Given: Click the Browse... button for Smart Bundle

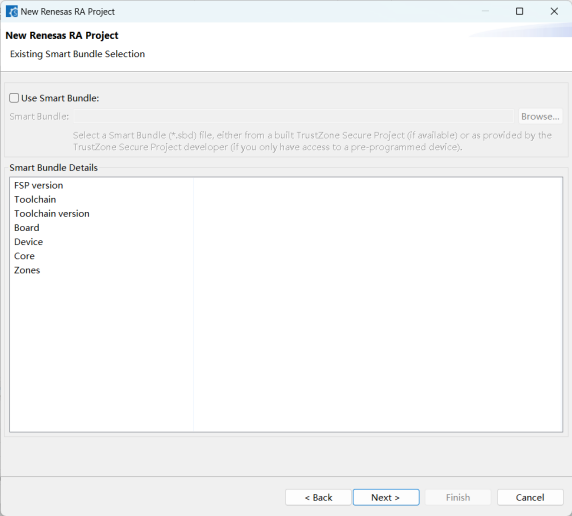Looking at the screenshot, I should tap(540, 116).
